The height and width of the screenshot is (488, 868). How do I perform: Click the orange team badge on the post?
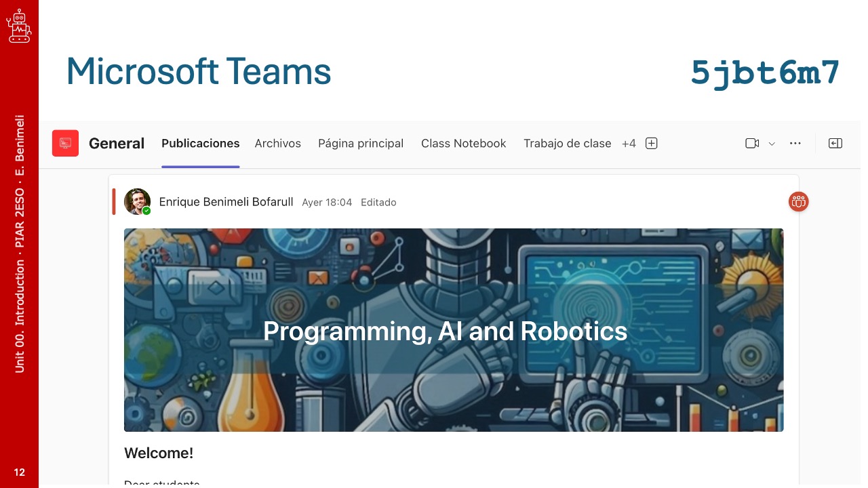coord(798,201)
